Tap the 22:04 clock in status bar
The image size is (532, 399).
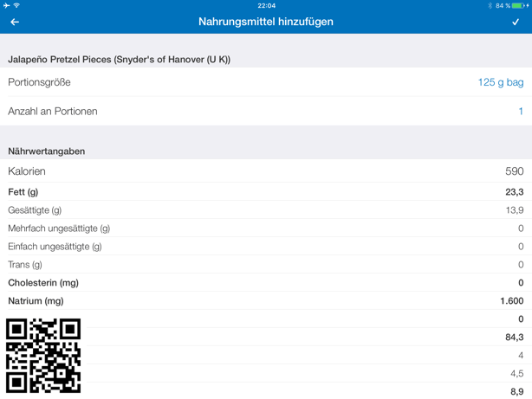(266, 5)
